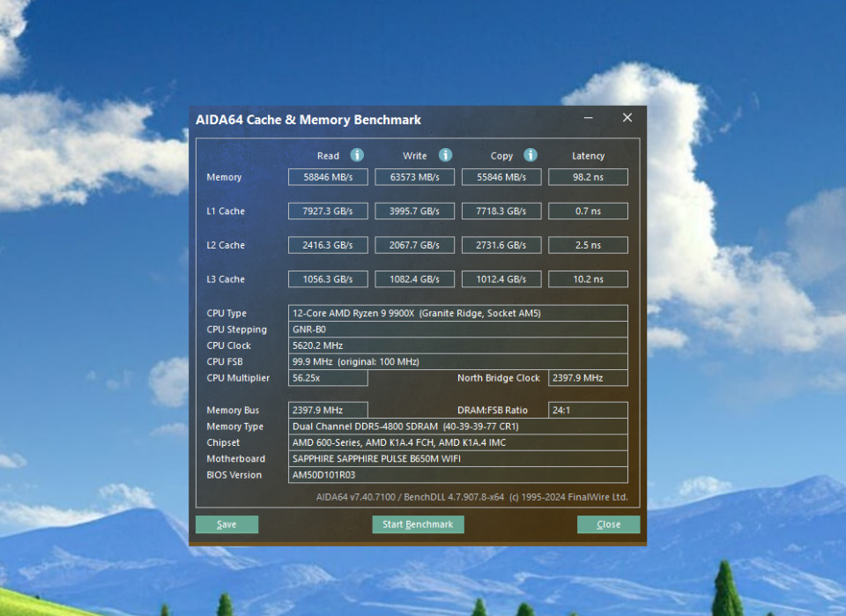This screenshot has width=846, height=616.
Task: Select L3 Cache read value 1056.3 GB/s
Action: coord(328,278)
